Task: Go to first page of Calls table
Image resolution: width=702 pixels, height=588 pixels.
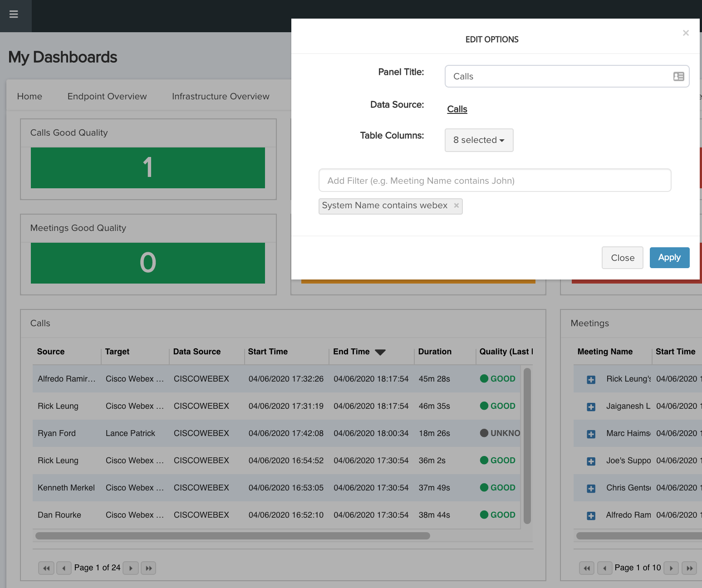Action: [x=46, y=568]
